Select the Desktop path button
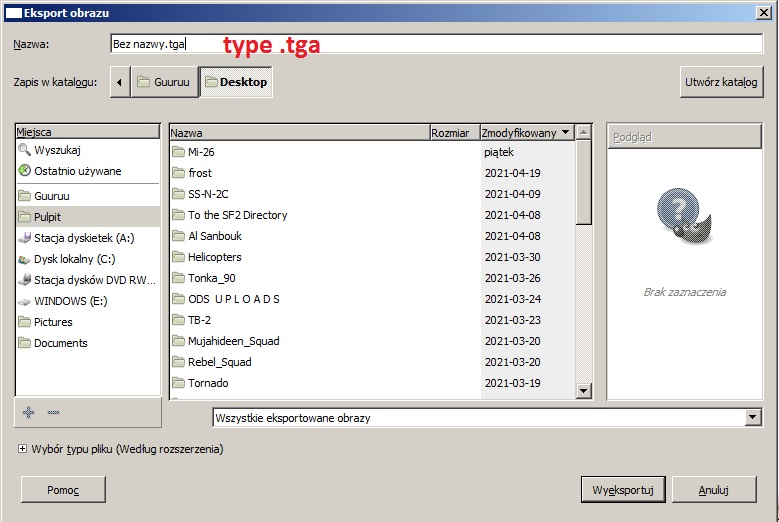The width and height of the screenshot is (779, 522). pos(236,82)
